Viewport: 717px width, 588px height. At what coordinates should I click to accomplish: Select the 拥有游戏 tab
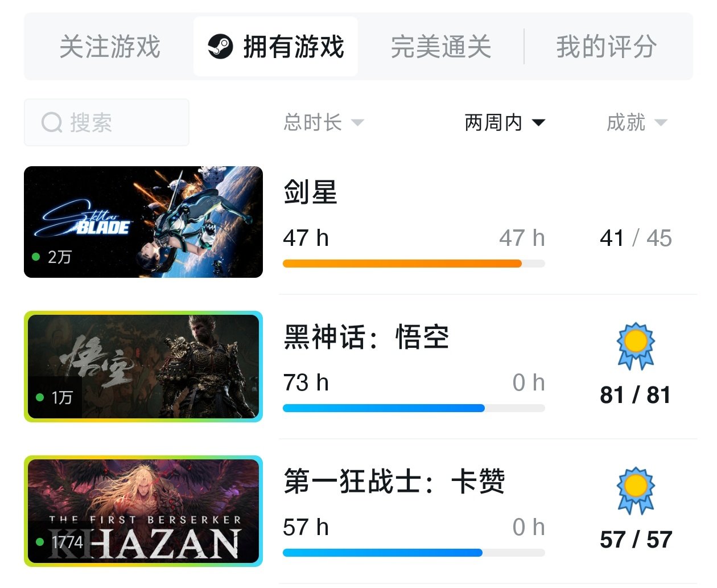(x=276, y=47)
